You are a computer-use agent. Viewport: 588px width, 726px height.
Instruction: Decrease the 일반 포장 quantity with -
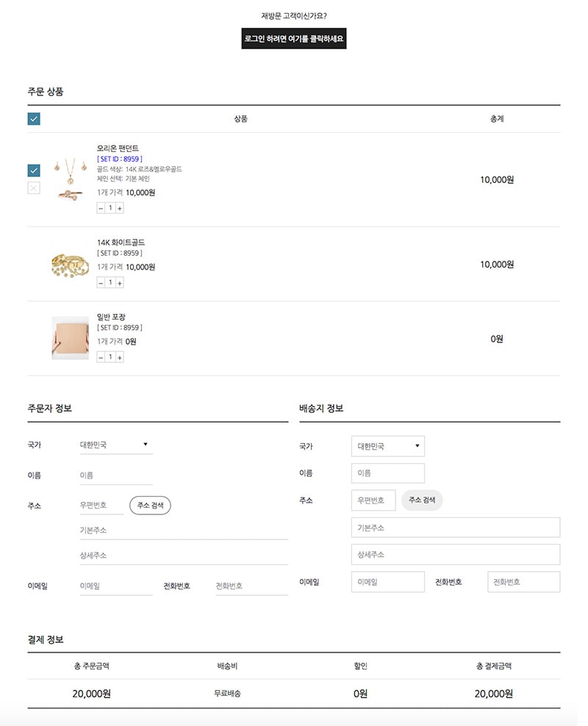[101, 356]
